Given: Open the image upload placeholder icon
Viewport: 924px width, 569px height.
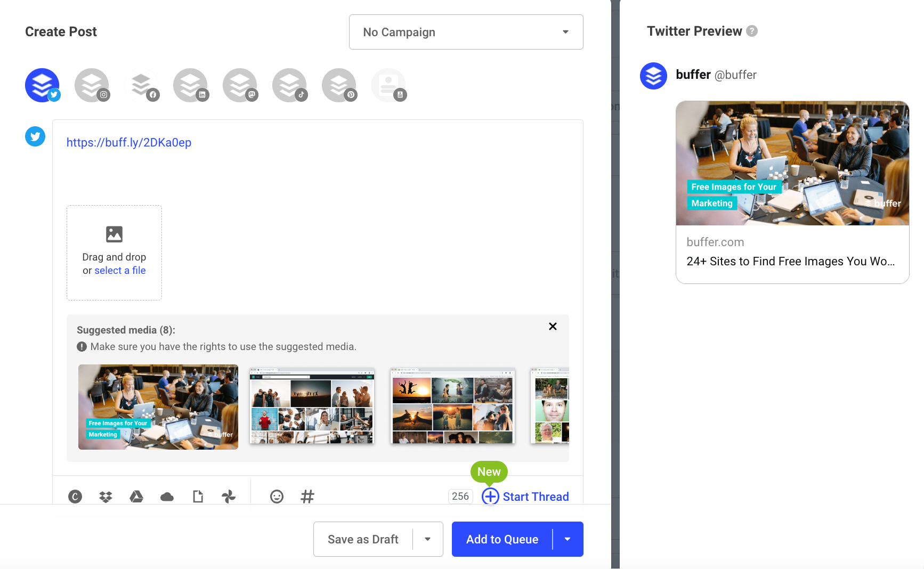Looking at the screenshot, I should [x=114, y=233].
